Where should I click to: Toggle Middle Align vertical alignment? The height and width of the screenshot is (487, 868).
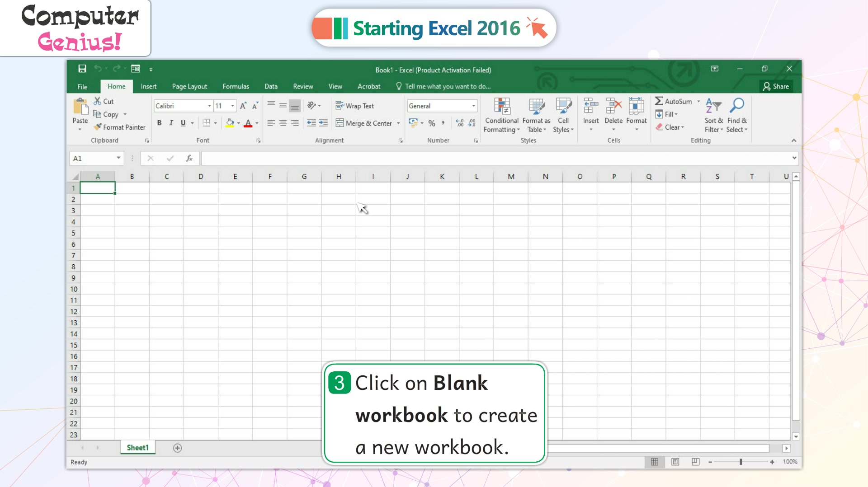point(283,106)
